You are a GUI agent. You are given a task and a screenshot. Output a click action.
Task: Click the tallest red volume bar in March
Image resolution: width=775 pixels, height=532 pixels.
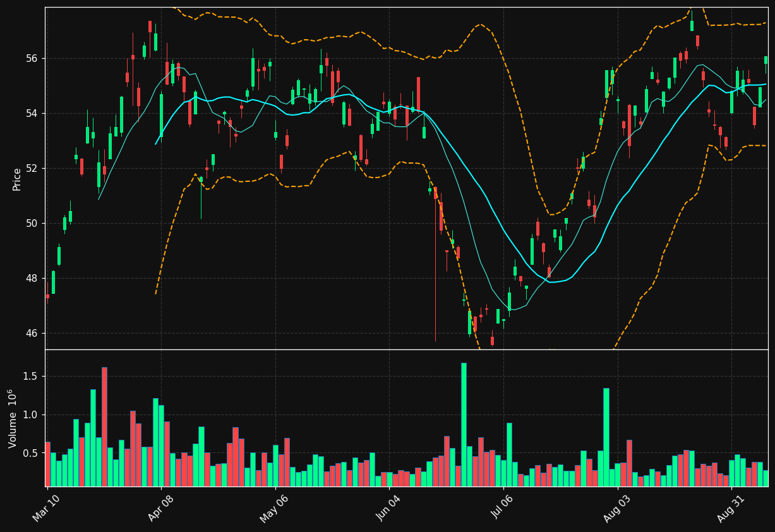click(x=104, y=426)
